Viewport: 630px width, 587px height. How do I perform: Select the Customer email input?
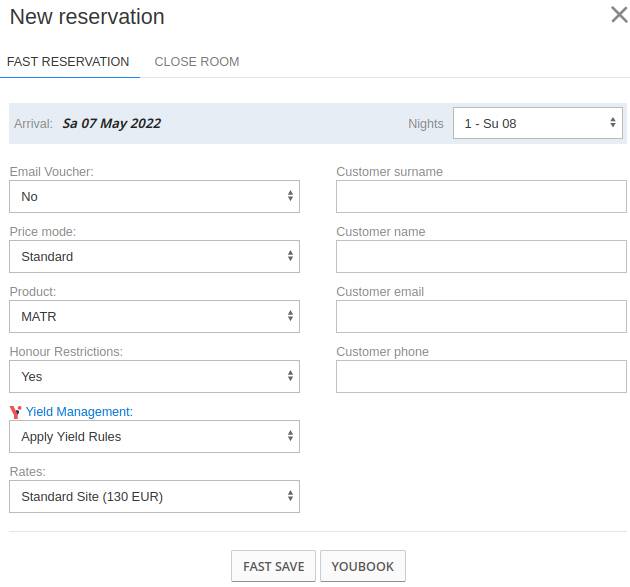481,316
